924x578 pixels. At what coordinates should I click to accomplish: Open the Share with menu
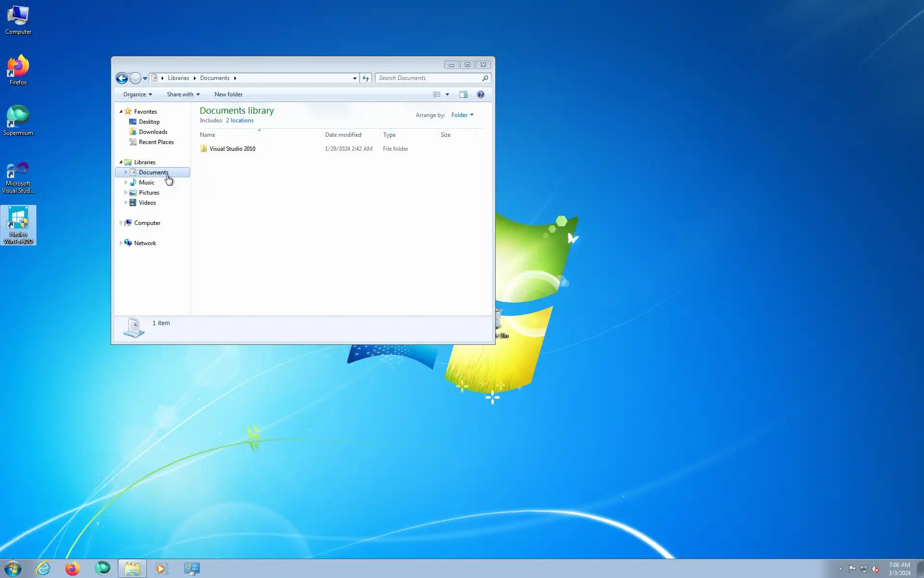183,94
